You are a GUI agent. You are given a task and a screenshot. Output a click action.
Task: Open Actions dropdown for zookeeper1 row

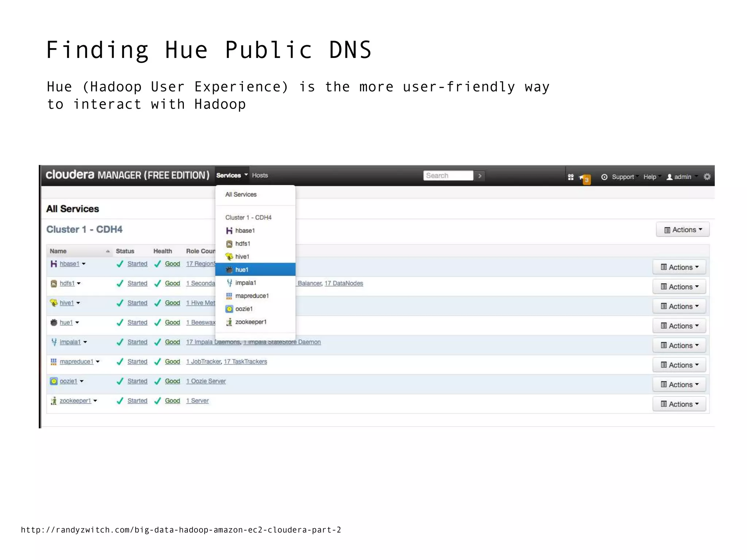(679, 404)
